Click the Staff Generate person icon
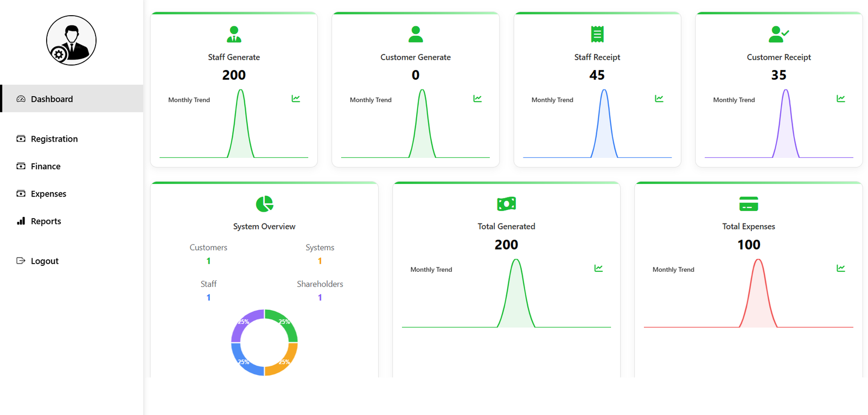 pos(234,34)
